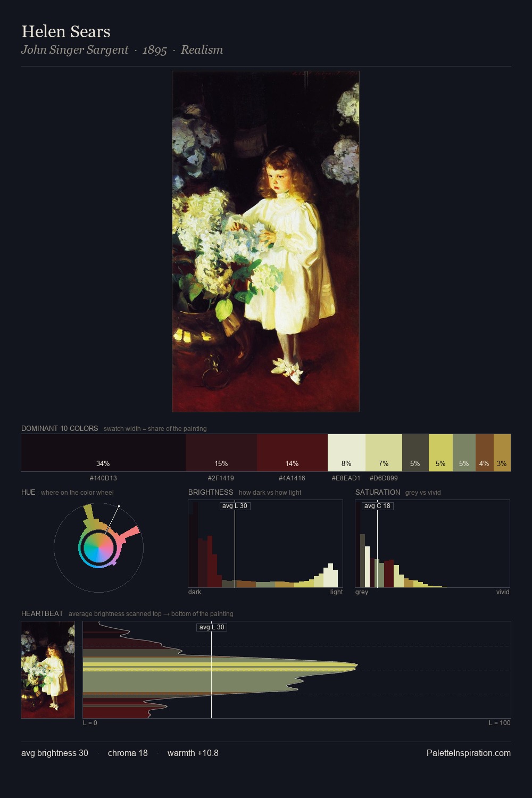
Task: Click the 4% brown swatch
Action: (485, 453)
